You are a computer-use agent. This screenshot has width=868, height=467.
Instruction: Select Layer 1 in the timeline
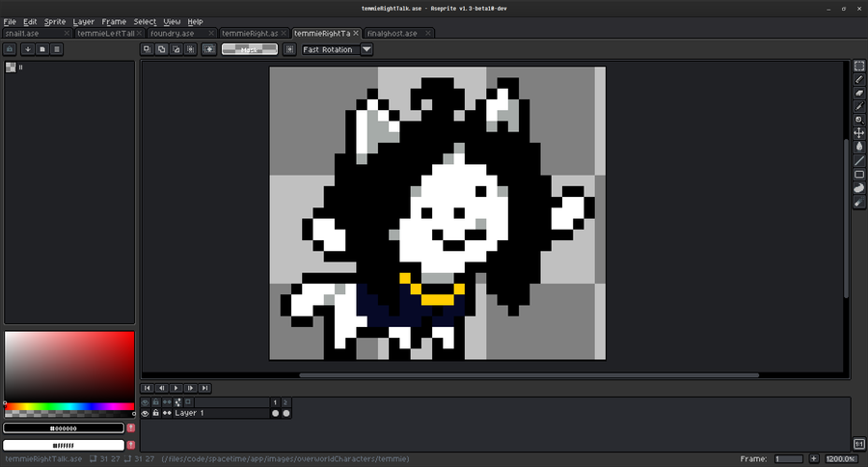(x=221, y=413)
